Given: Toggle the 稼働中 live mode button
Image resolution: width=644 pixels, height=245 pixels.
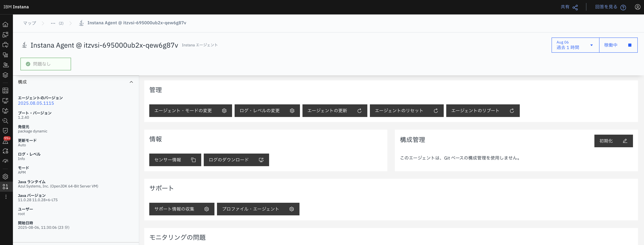Looking at the screenshot, I should tap(618, 45).
